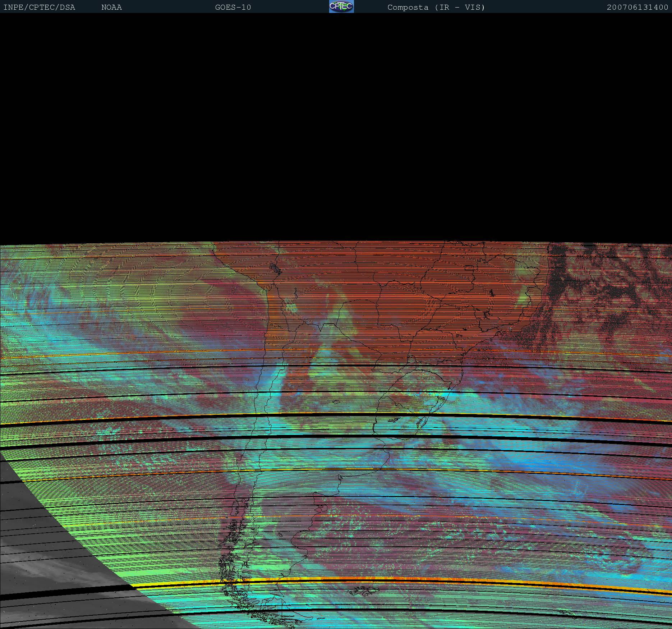The image size is (672, 629).
Task: Click the Falkland Islands outline
Action: pyautogui.click(x=364, y=591)
